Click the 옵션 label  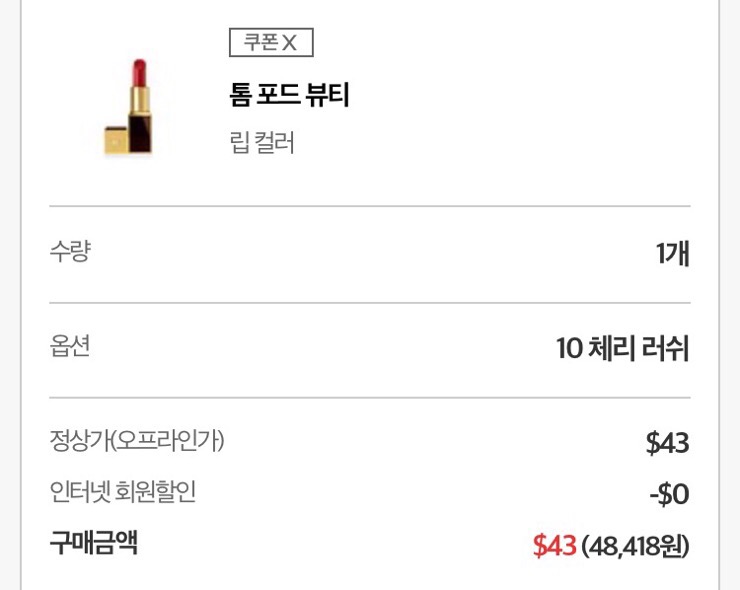[x=70, y=346]
